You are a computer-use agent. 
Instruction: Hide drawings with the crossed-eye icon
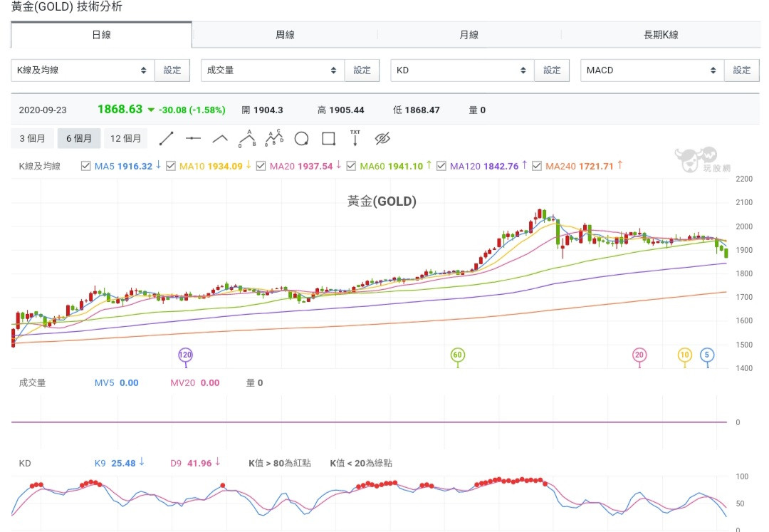383,138
